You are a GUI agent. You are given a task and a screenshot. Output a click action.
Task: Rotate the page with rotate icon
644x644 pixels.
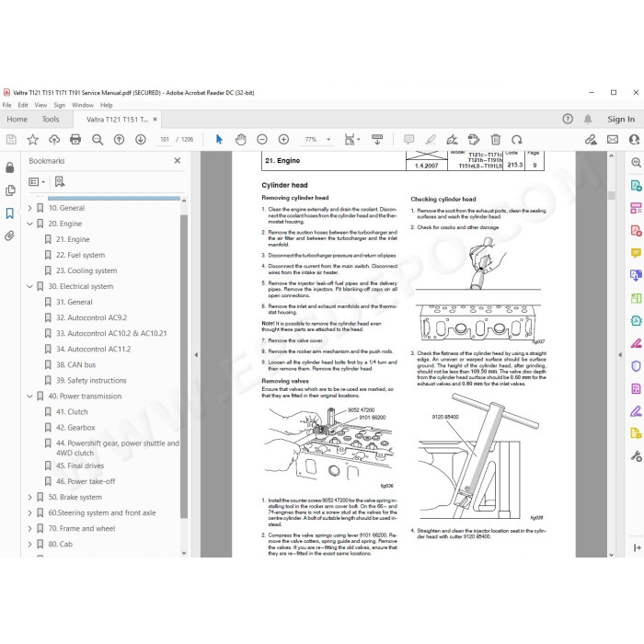[517, 140]
